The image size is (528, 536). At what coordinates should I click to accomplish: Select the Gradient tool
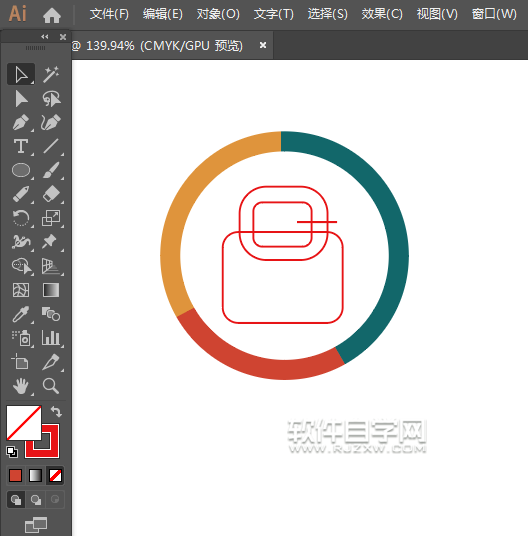[51, 290]
